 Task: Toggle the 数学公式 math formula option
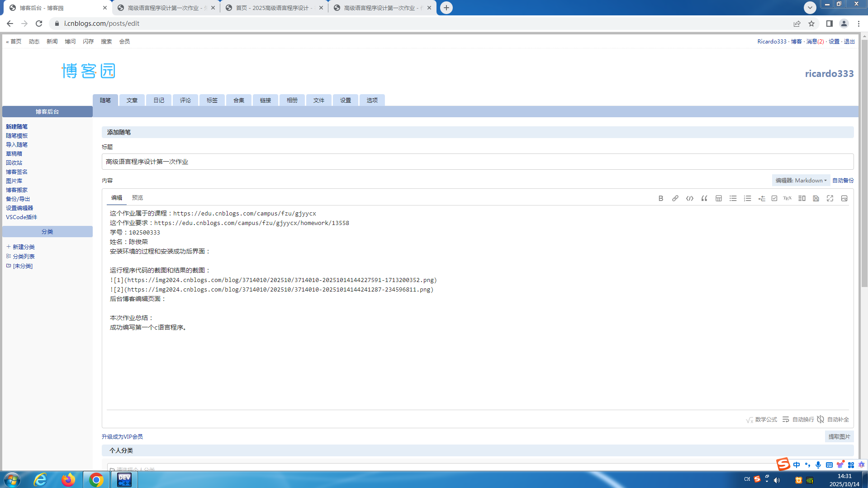[762, 420]
